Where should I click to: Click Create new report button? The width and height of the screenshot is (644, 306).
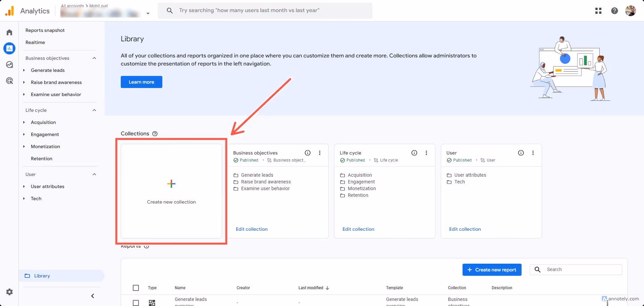click(x=492, y=270)
